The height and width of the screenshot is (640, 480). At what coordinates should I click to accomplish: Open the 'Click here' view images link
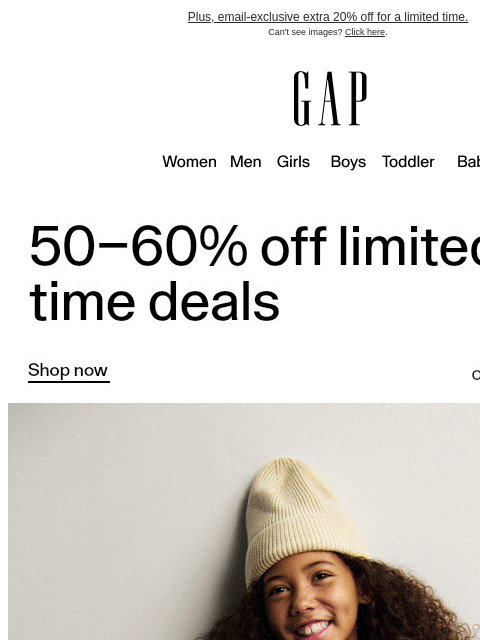(365, 32)
